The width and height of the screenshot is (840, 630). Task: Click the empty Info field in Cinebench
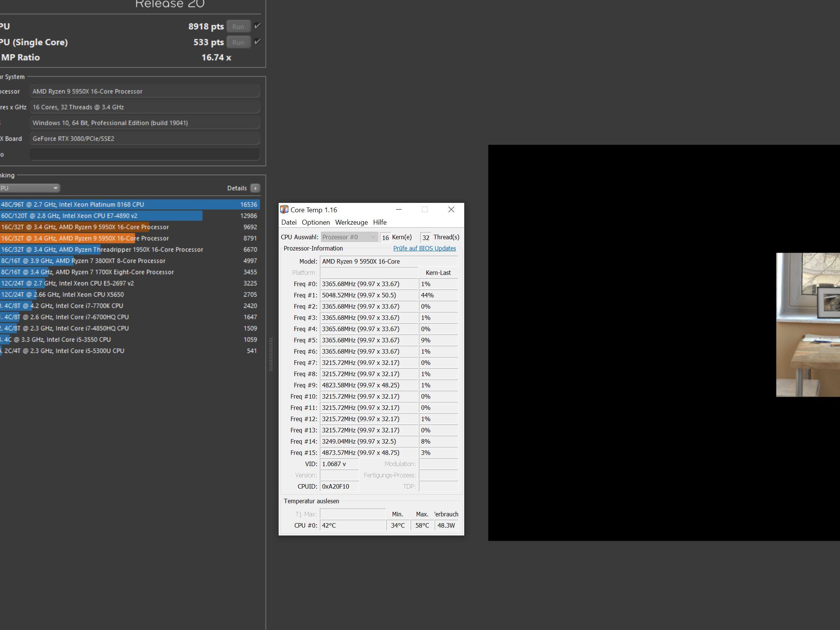pos(145,154)
